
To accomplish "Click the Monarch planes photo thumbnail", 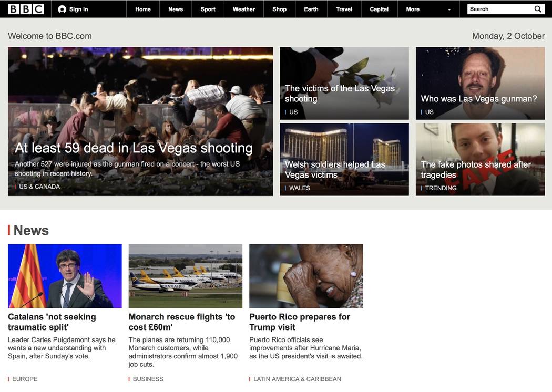I will 185,276.
